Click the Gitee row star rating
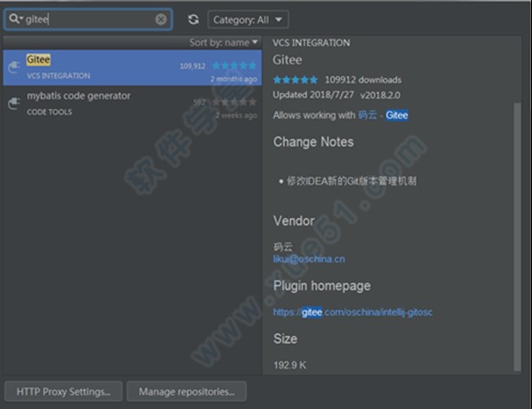This screenshot has width=532, height=409. coord(234,65)
